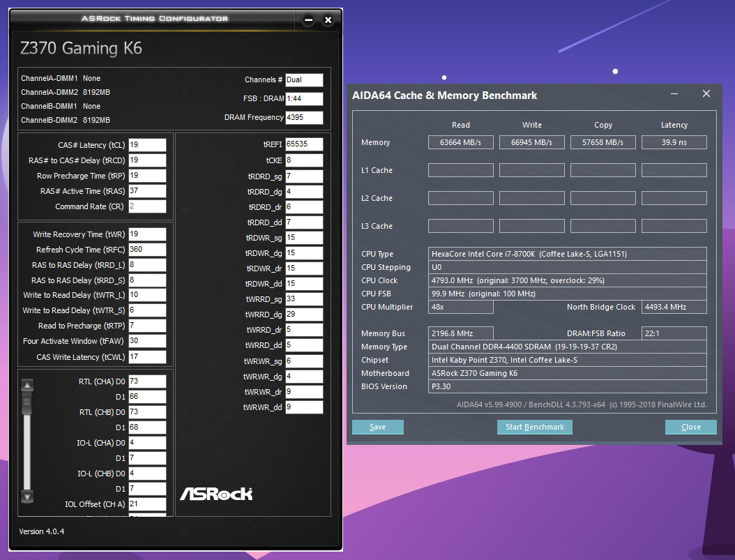Select the Row Precharge Time (tRP) field
The image size is (735, 560).
click(147, 176)
